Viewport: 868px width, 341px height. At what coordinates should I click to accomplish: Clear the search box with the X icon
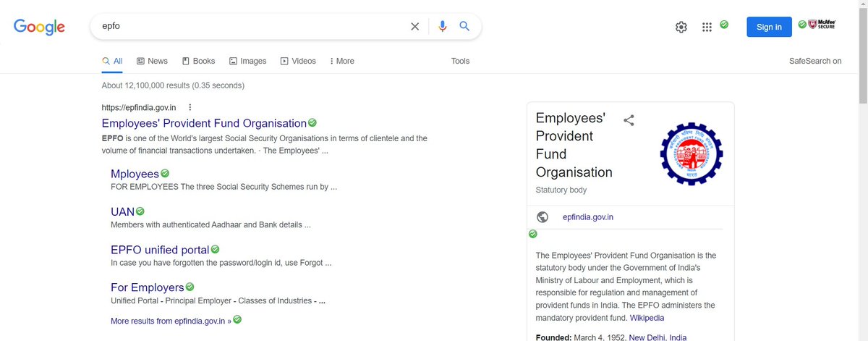(415, 27)
